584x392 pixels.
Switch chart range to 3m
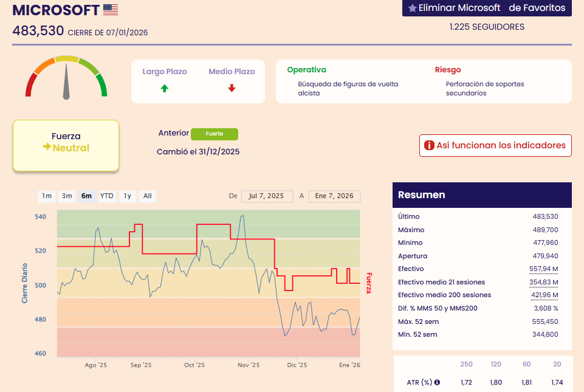67,196
